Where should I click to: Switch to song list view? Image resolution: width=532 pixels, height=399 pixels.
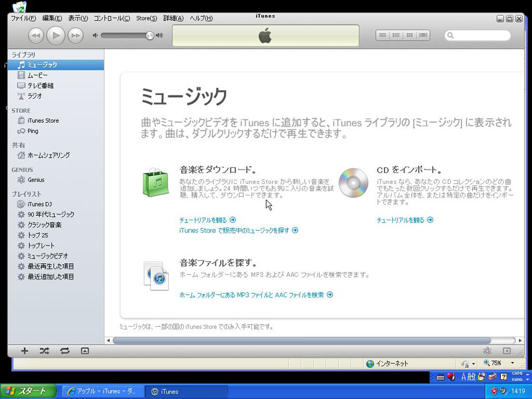[383, 35]
